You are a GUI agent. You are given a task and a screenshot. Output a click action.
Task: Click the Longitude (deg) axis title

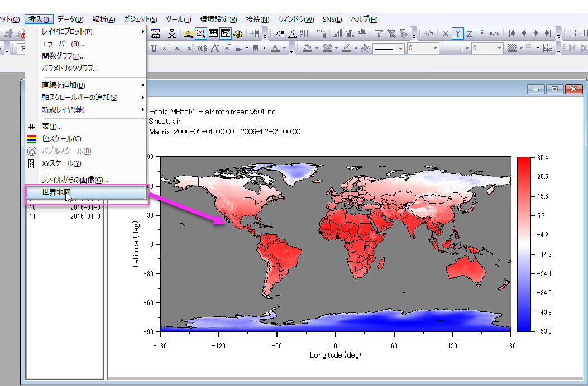coord(336,355)
